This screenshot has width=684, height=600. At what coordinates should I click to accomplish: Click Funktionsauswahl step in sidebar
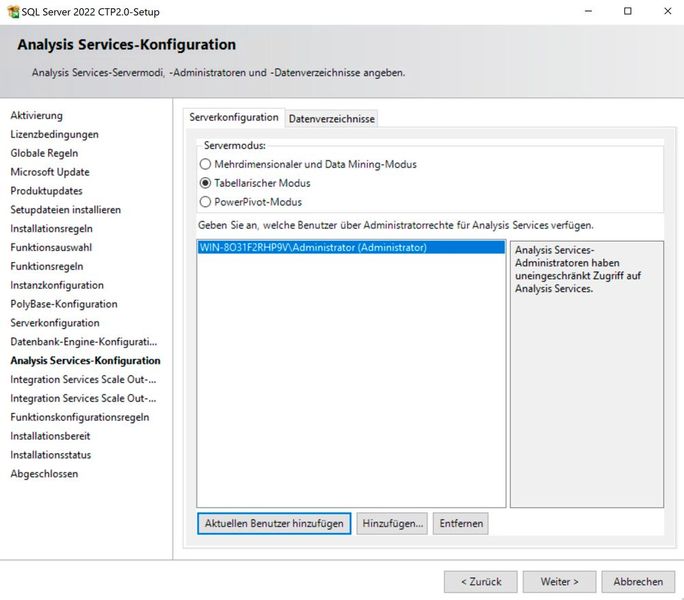point(51,247)
